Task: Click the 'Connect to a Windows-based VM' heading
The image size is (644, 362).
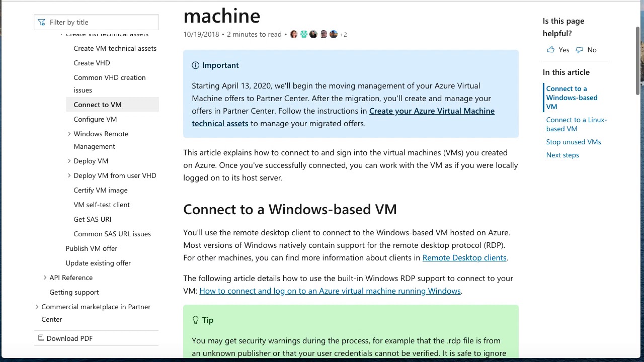Action: click(x=290, y=209)
